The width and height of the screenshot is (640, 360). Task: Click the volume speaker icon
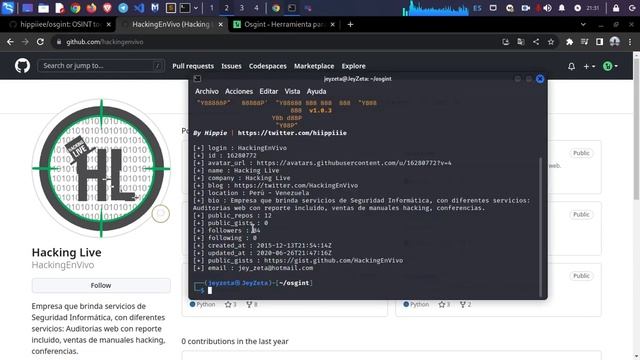[x=547, y=8]
